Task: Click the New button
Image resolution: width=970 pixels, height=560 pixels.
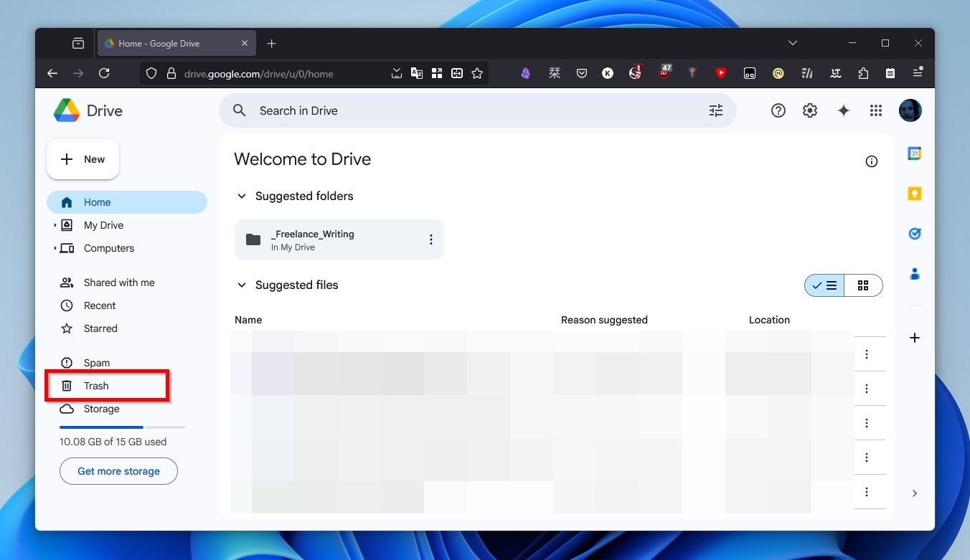Action: pyautogui.click(x=83, y=159)
